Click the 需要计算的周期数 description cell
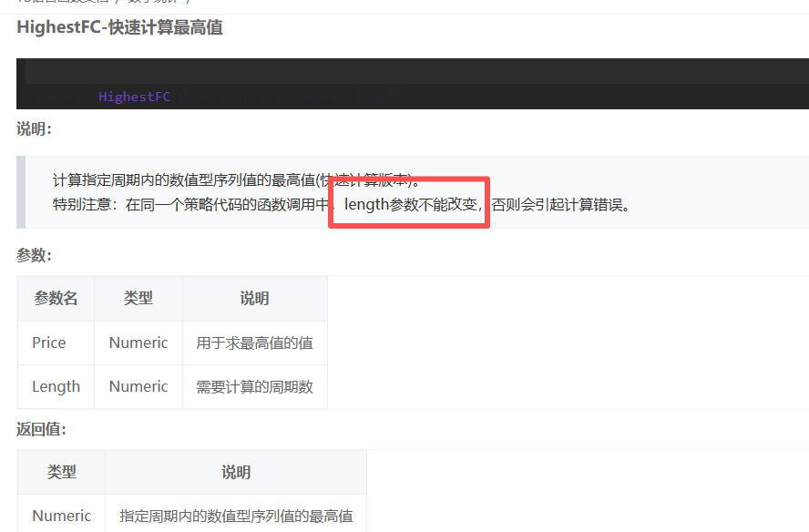The width and height of the screenshot is (809, 532). (254, 387)
